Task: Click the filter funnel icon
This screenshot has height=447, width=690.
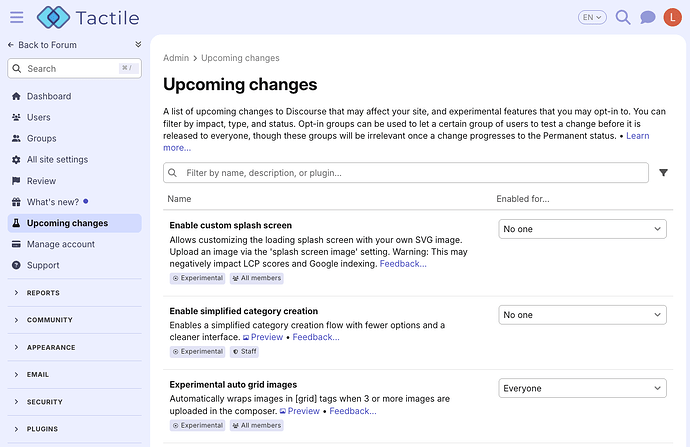Action: (663, 172)
